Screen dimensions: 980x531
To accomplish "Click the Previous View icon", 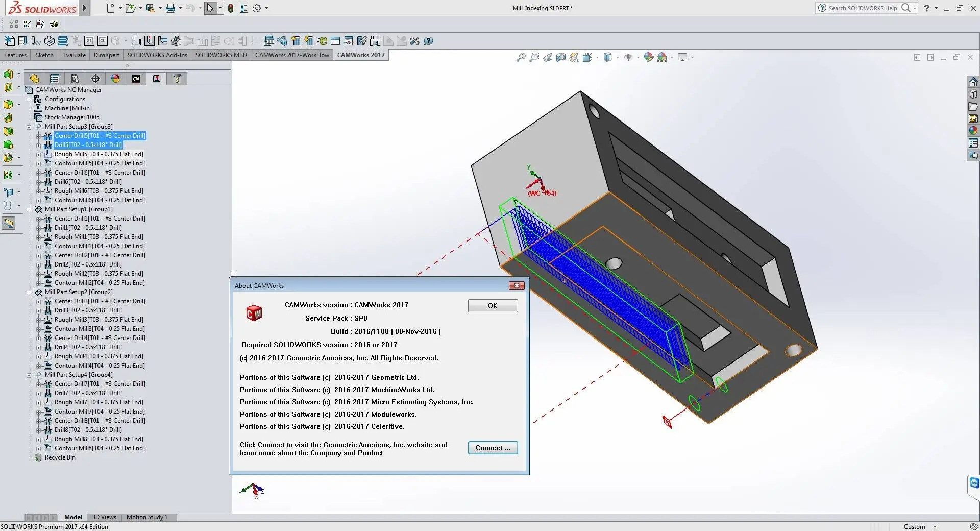I will 548,57.
